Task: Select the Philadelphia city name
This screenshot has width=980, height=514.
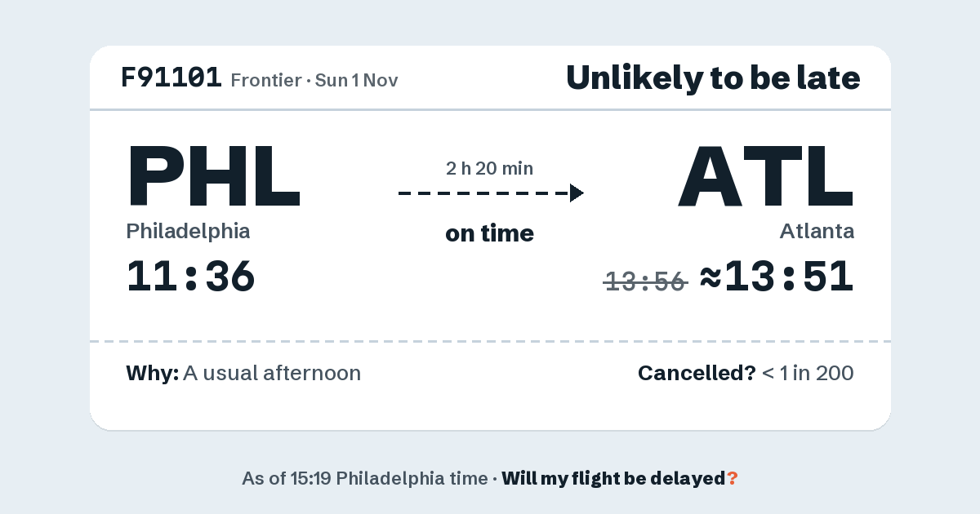Action: [188, 232]
